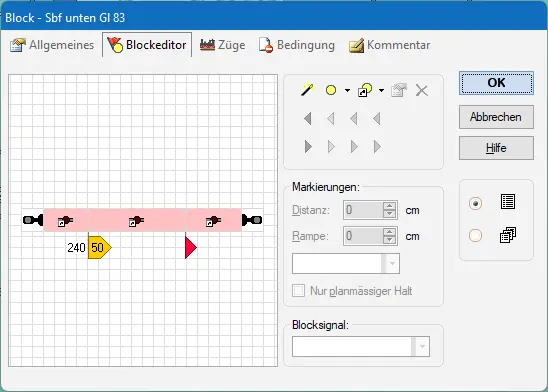Image resolution: width=548 pixels, height=392 pixels.
Task: Click the magic wand tool icon
Action: (307, 90)
